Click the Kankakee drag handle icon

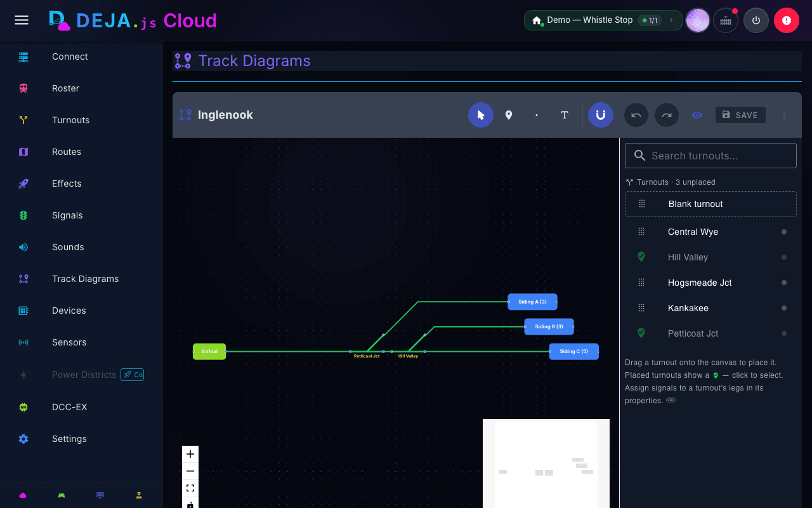(x=641, y=308)
